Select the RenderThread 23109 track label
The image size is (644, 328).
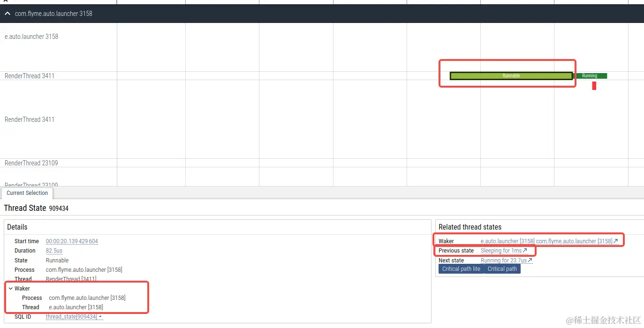tap(31, 163)
